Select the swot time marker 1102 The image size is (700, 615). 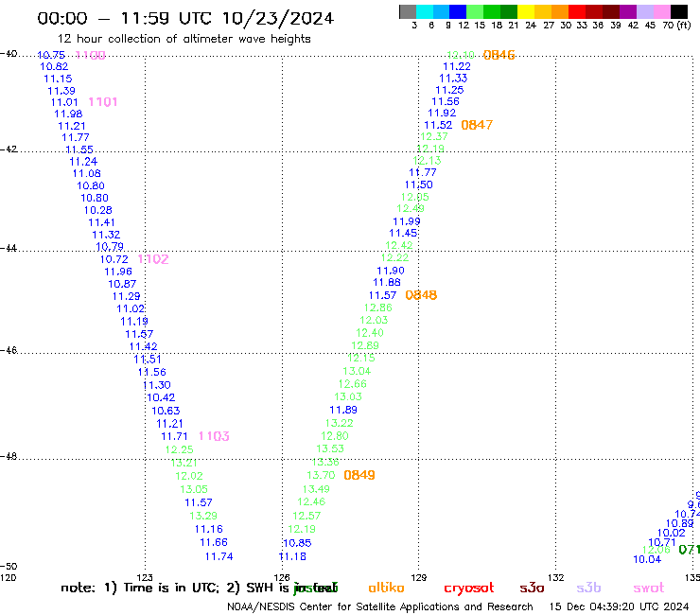pyautogui.click(x=153, y=259)
